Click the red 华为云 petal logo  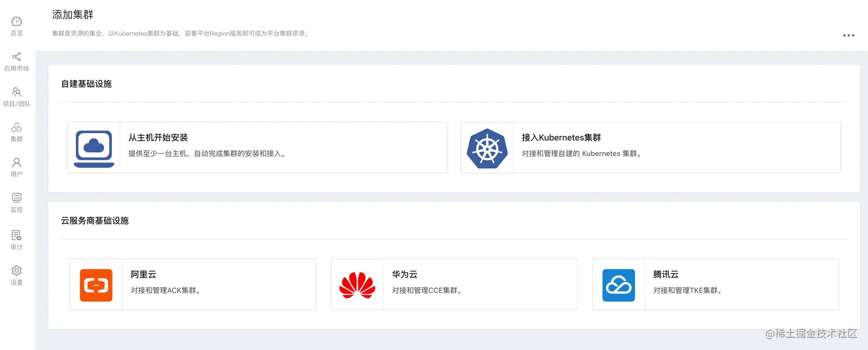(357, 285)
